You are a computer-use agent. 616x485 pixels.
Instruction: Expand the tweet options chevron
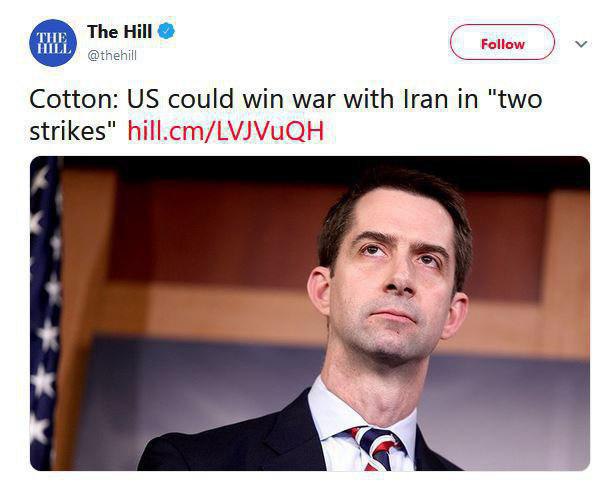pyautogui.click(x=581, y=44)
